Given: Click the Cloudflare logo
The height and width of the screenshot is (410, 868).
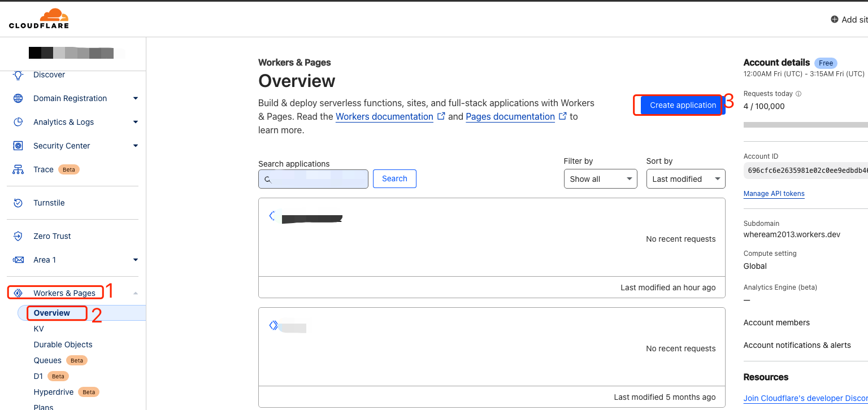Looking at the screenshot, I should 39,18.
